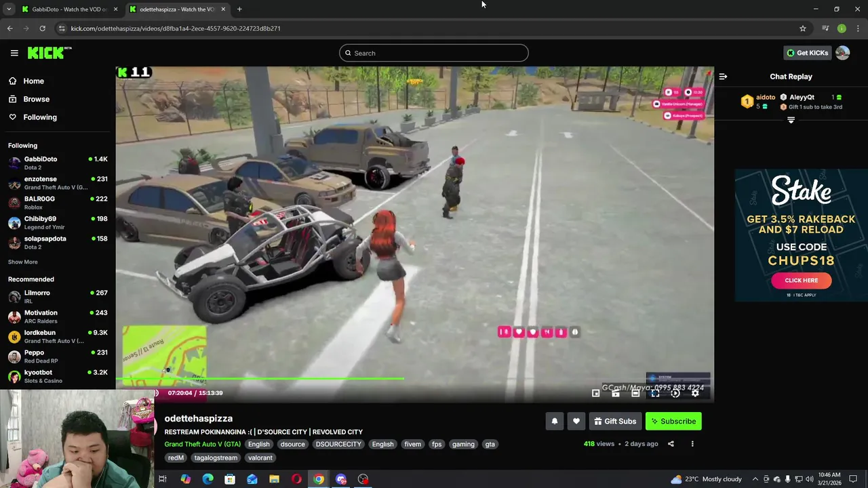Select the tagalogstream tag
The width and height of the screenshot is (868, 488).
(216, 458)
